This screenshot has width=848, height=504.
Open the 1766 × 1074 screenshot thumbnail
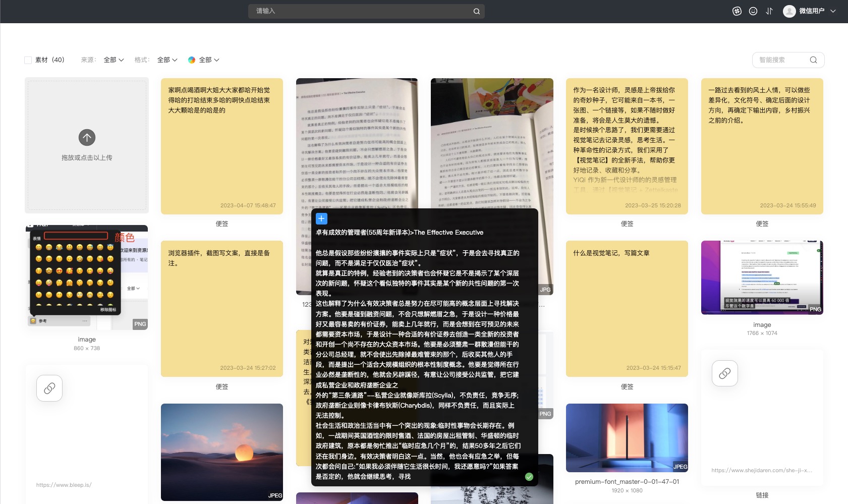pyautogui.click(x=762, y=277)
